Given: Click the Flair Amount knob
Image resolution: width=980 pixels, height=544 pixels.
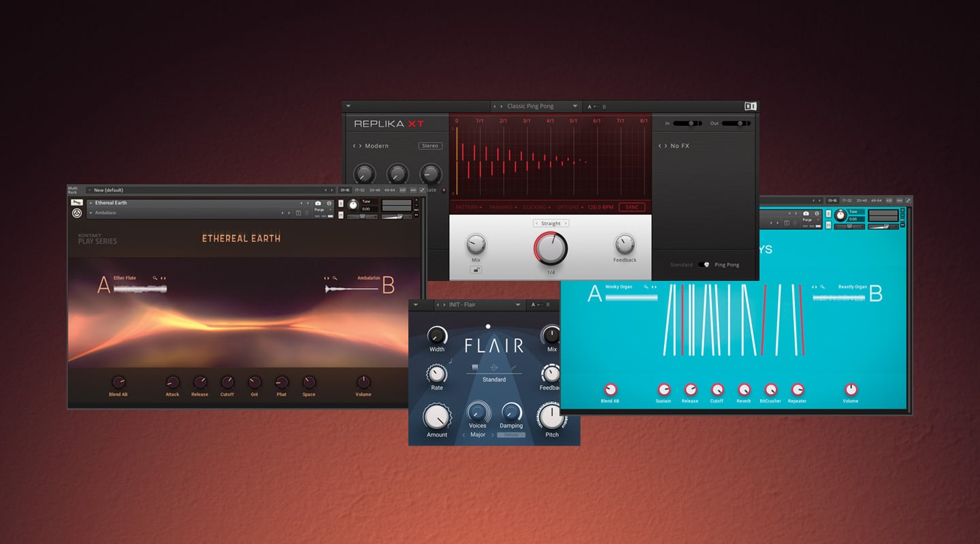Looking at the screenshot, I should (437, 417).
